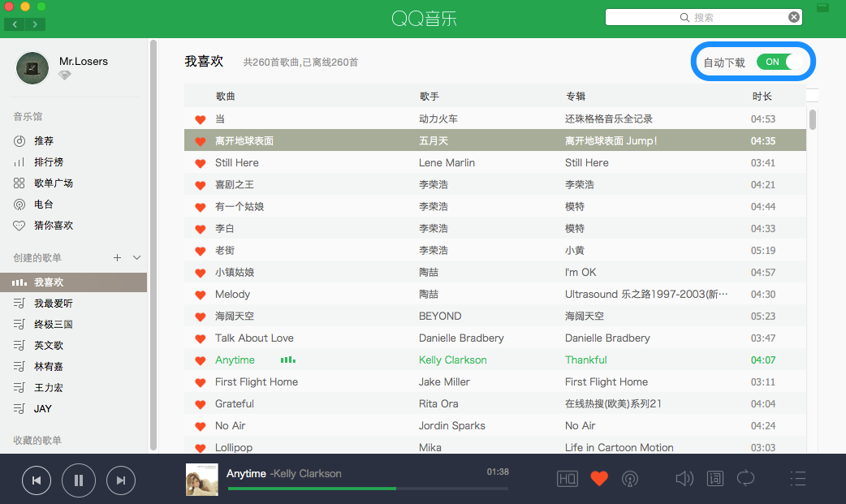This screenshot has width=846, height=504.
Task: Unlike the song 当 via its heart
Action: tap(201, 120)
